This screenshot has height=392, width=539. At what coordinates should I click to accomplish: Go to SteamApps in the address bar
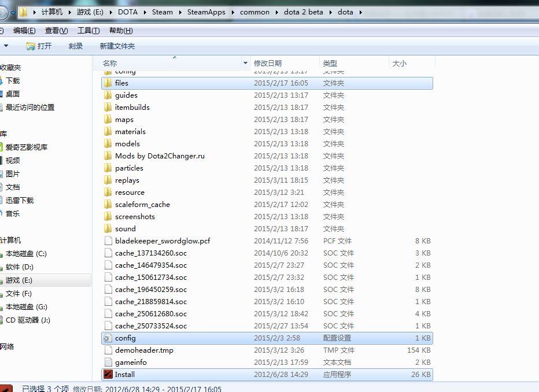click(206, 12)
